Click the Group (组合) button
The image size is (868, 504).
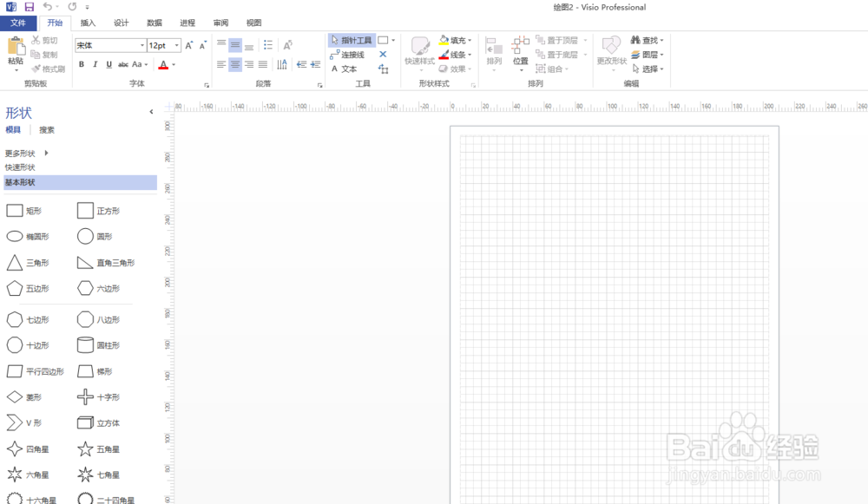pos(551,69)
